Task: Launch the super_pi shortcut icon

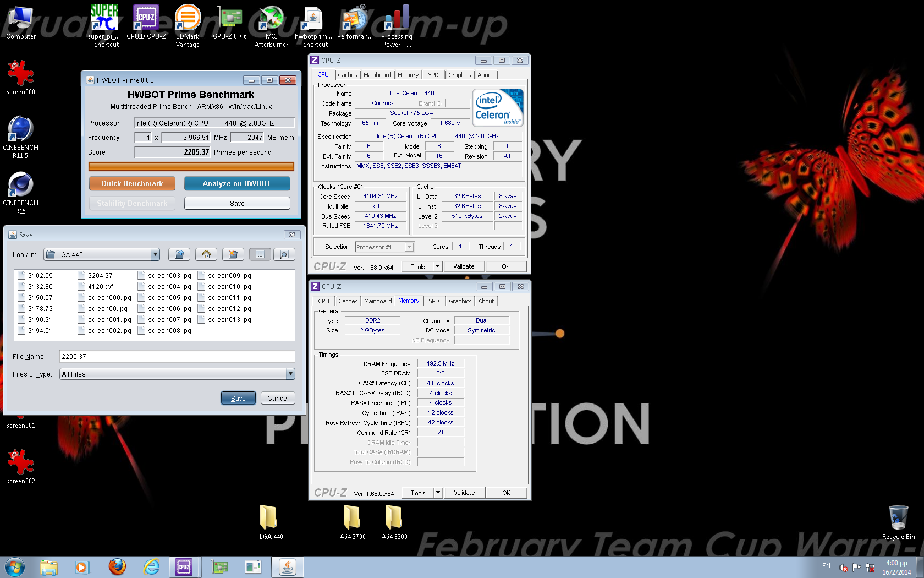Action: pyautogui.click(x=104, y=25)
